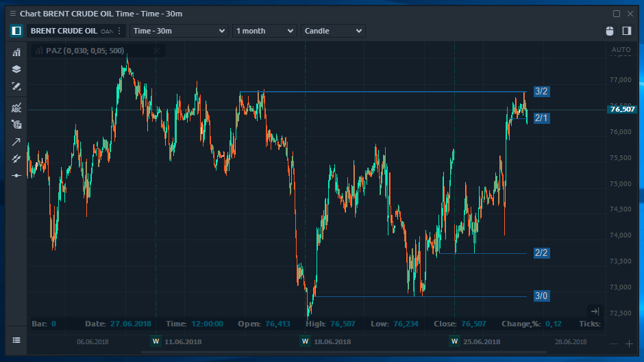Open the indicators bar-chart icon
Viewport: 644px width, 362px height.
click(16, 52)
